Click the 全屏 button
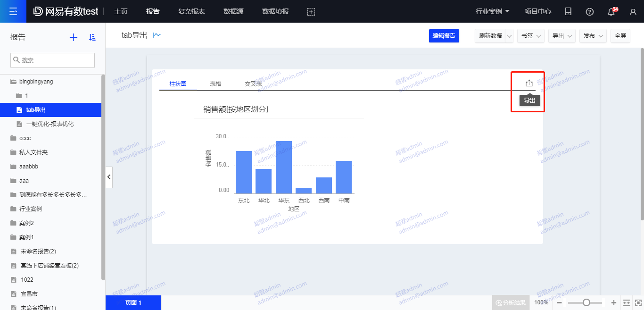 point(620,36)
